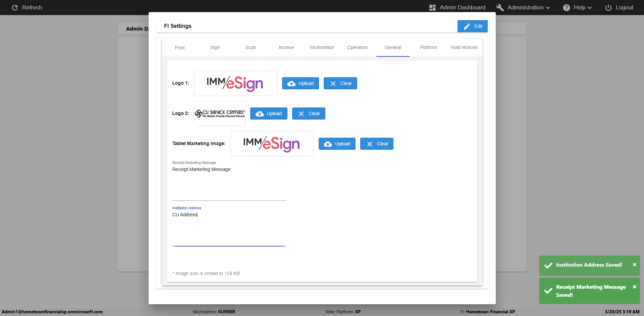Click Teller Platform: XP in status bar
644x316 pixels.
(x=343, y=312)
